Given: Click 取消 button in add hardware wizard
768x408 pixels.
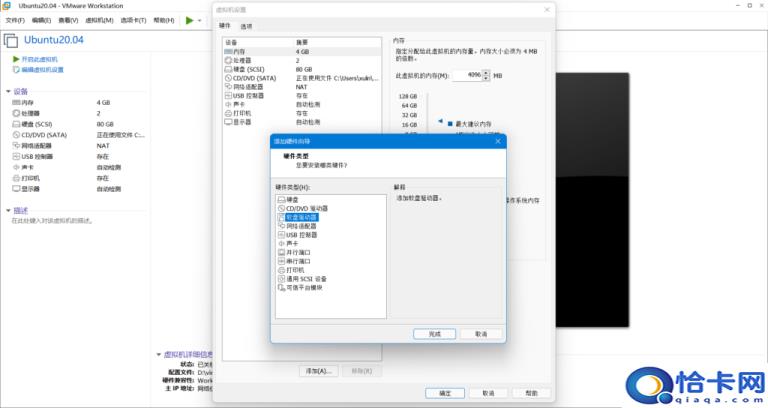Looking at the screenshot, I should click(x=481, y=334).
